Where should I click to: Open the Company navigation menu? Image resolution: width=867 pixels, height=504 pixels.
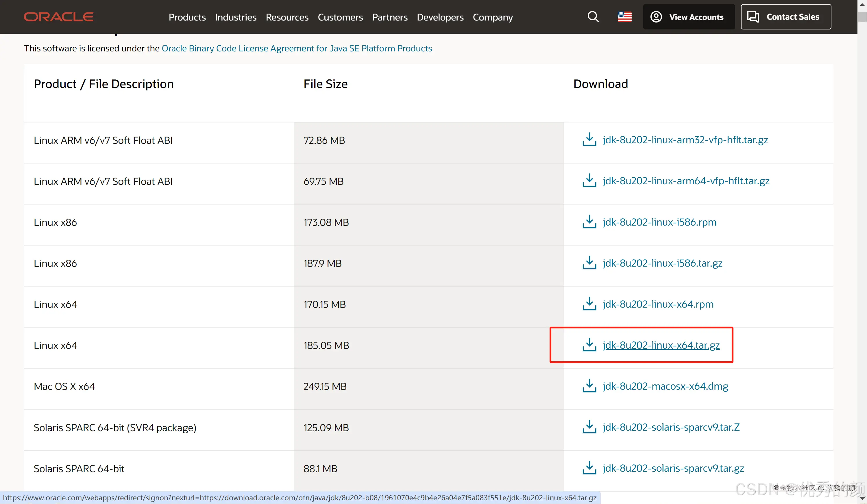coord(492,17)
